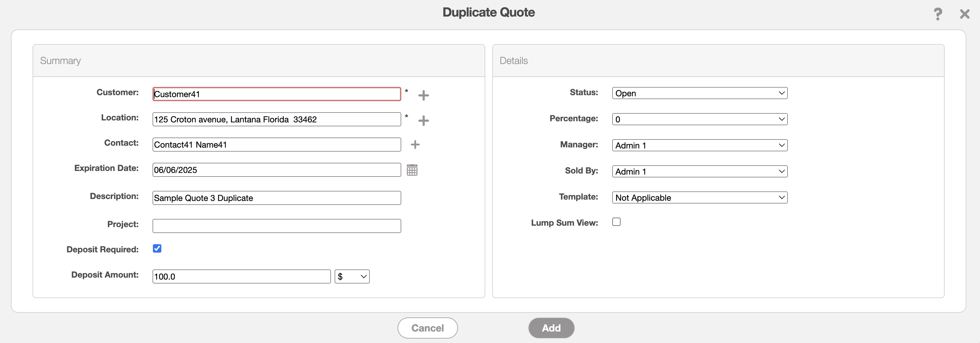Click the Description field with Sample Quote

point(276,198)
